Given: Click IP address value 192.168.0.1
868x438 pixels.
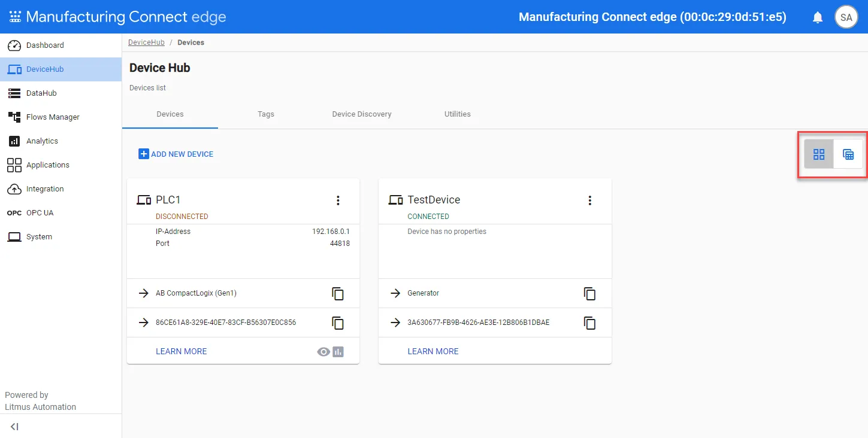Looking at the screenshot, I should coord(331,232).
